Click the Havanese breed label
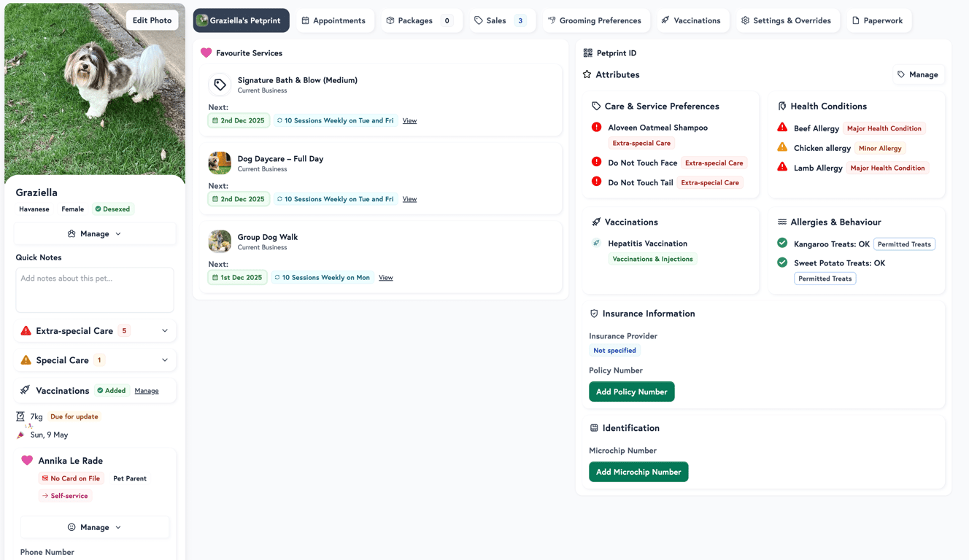 pos(34,209)
